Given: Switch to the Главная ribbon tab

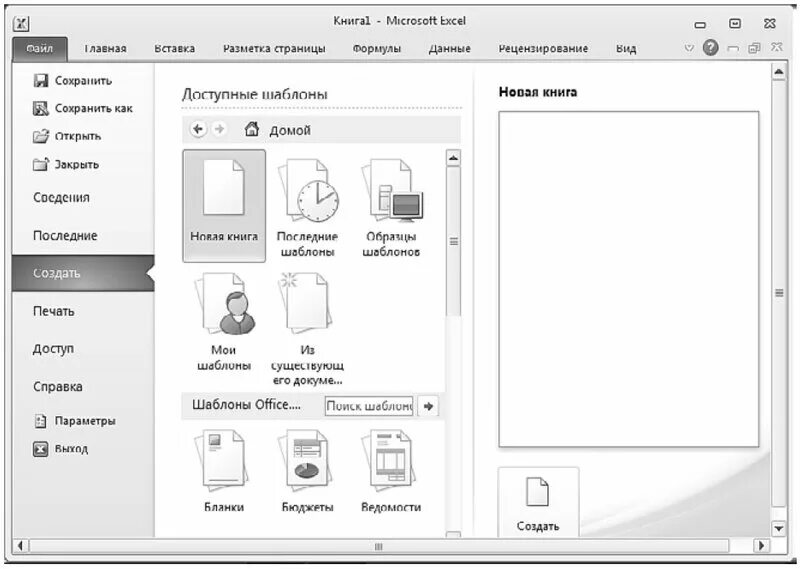Looking at the screenshot, I should pos(105,49).
